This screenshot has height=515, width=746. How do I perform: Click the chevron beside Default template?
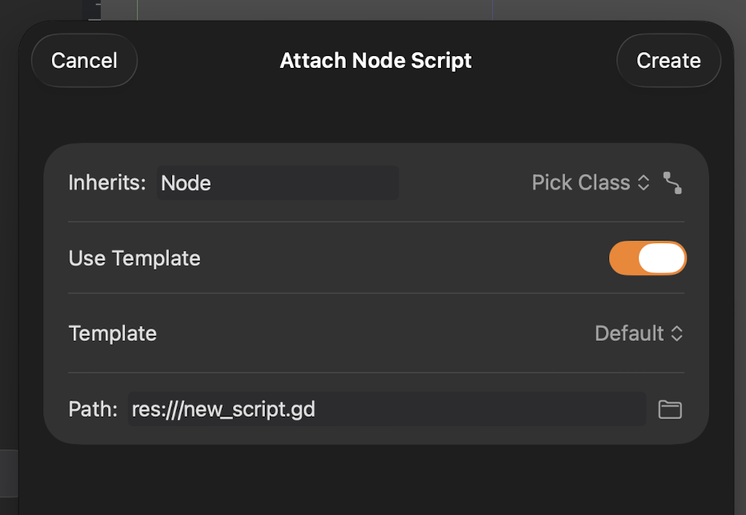click(677, 333)
